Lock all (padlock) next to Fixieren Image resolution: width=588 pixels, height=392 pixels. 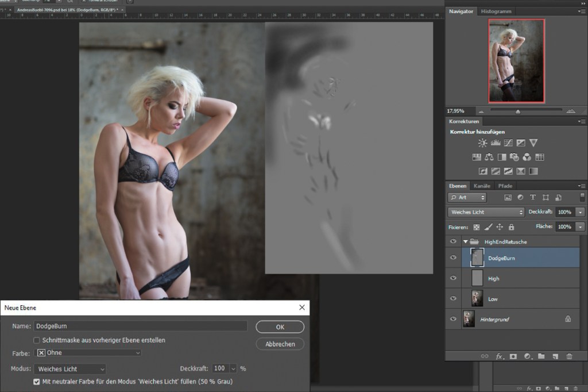pyautogui.click(x=511, y=227)
